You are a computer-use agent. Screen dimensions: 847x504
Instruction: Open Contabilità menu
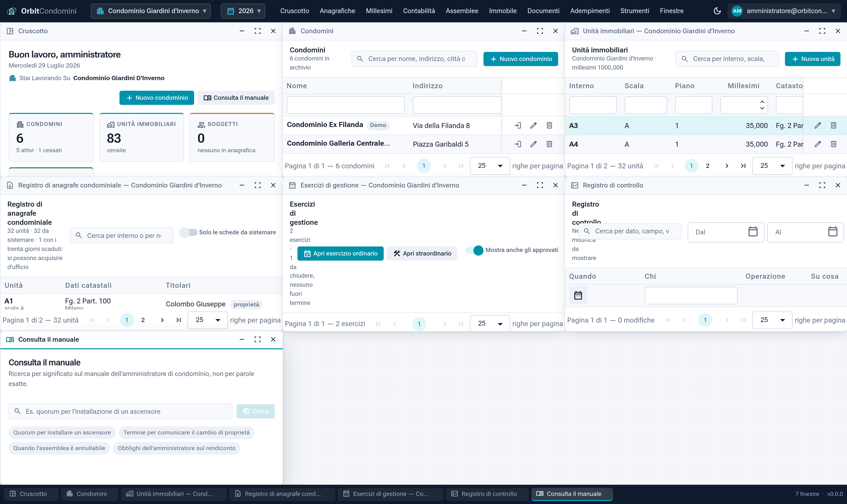[x=419, y=11]
